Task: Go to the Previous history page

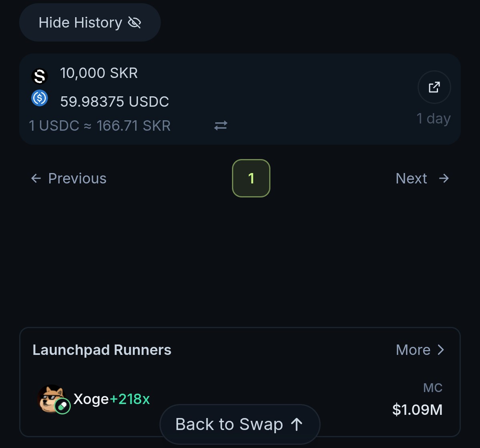Action: tap(77, 178)
